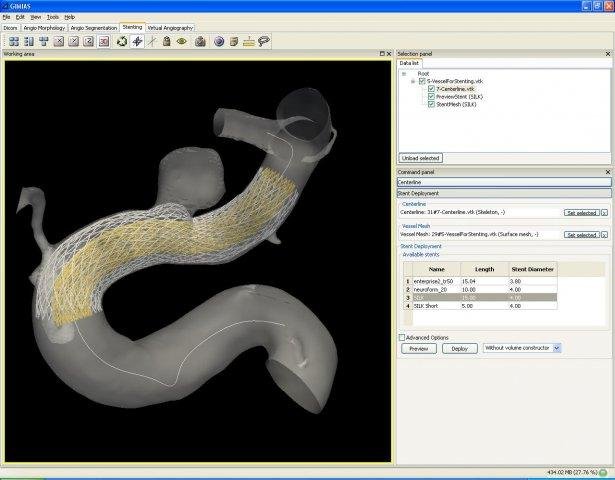Click the arrow beside Centerline Set selected

(604, 213)
